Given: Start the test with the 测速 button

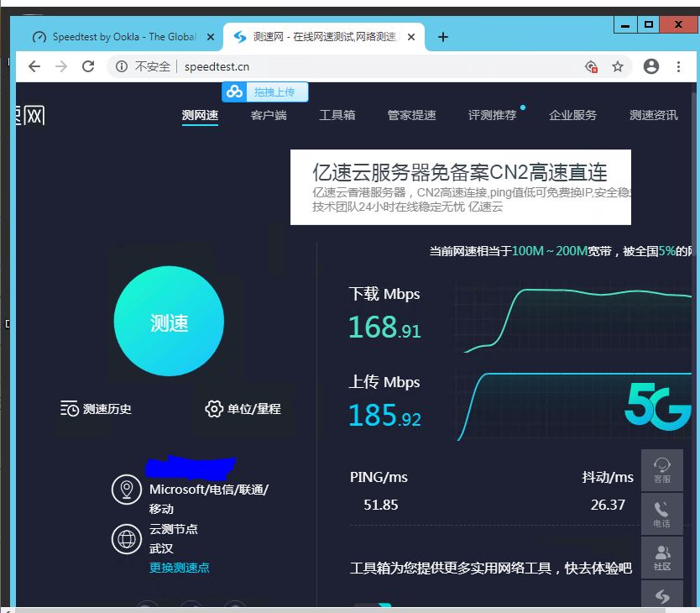Looking at the screenshot, I should click(x=169, y=322).
